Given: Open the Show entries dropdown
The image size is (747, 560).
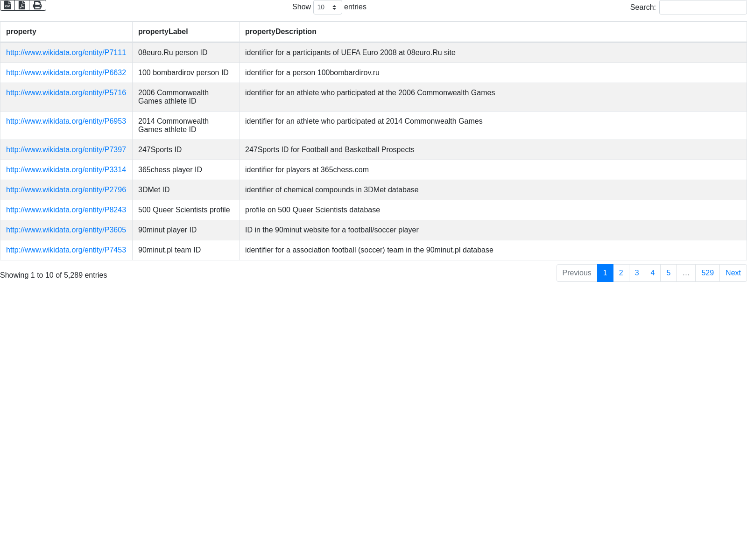Looking at the screenshot, I should click(x=327, y=7).
